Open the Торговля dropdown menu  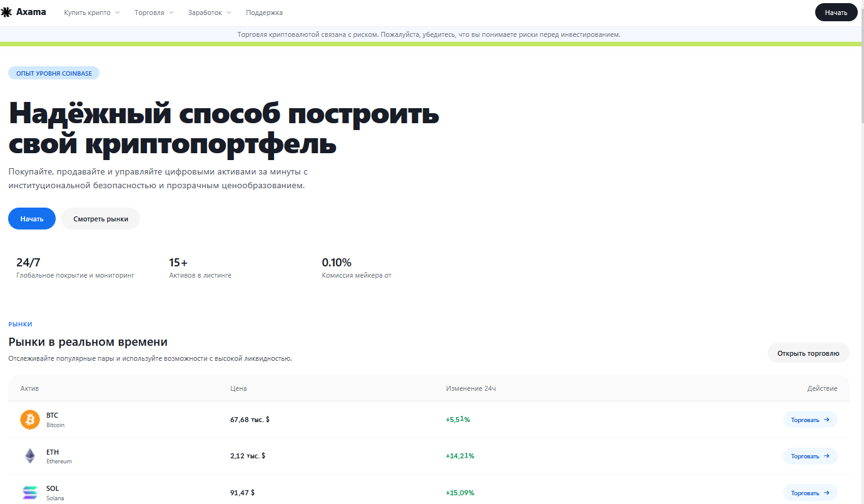[x=154, y=13]
